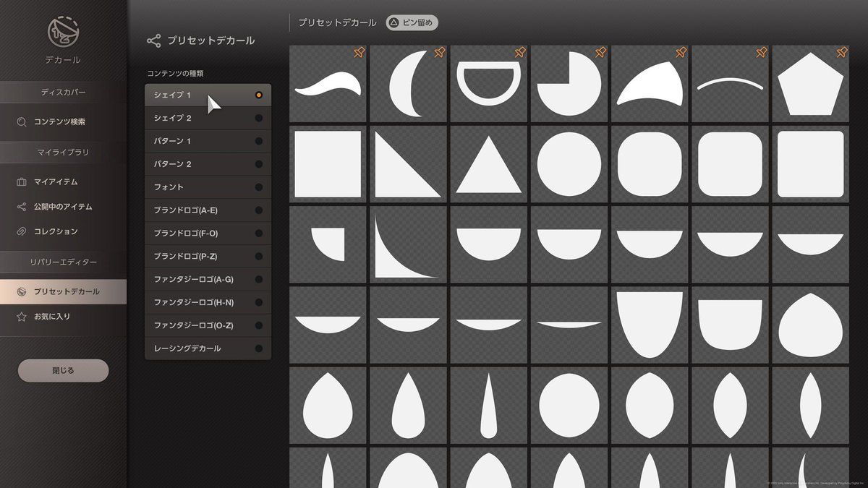
Task: Click share icon next to プリセットデカール heading
Action: pos(153,41)
